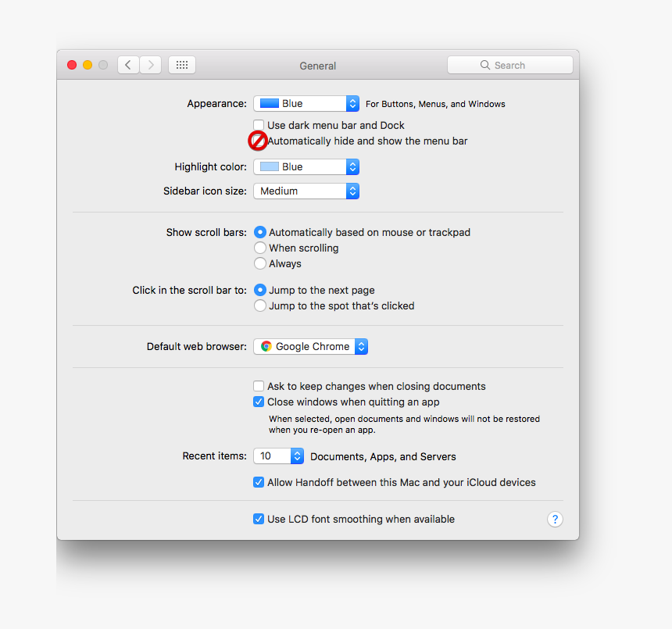Viewport: 672px width, 629px height.
Task: Click the Google Chrome browser icon
Action: click(265, 346)
